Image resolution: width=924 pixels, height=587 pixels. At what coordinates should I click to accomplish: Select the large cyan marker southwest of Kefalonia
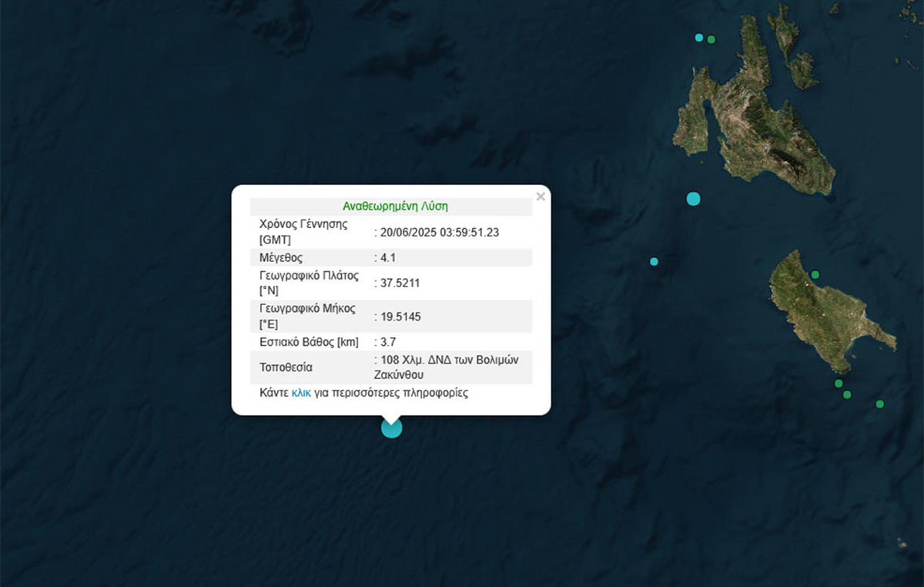(x=693, y=199)
